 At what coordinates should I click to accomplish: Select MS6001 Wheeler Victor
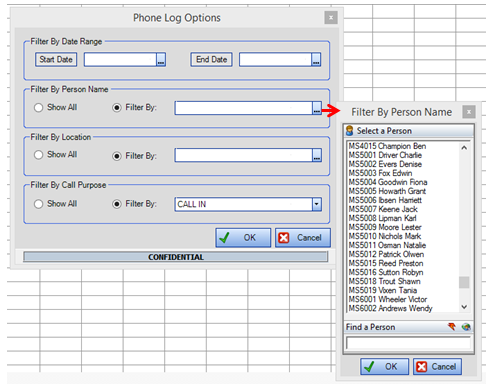point(388,299)
